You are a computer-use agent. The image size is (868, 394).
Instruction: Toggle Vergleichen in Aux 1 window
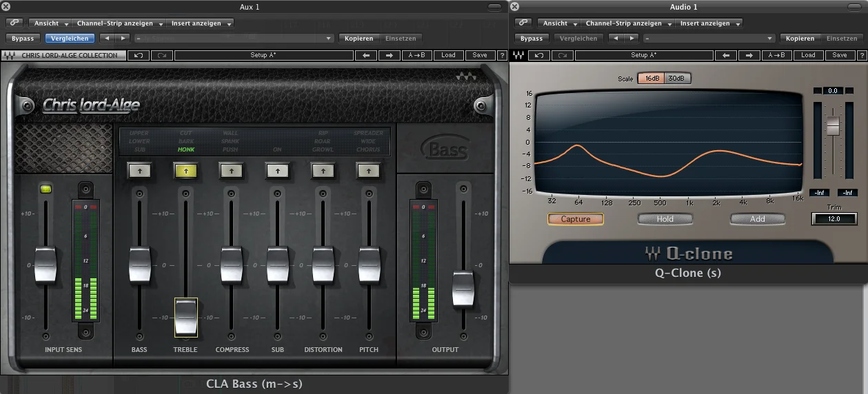(70, 39)
